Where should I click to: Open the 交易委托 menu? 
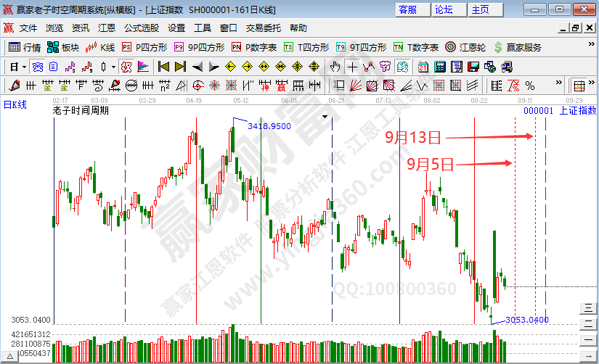pos(263,28)
